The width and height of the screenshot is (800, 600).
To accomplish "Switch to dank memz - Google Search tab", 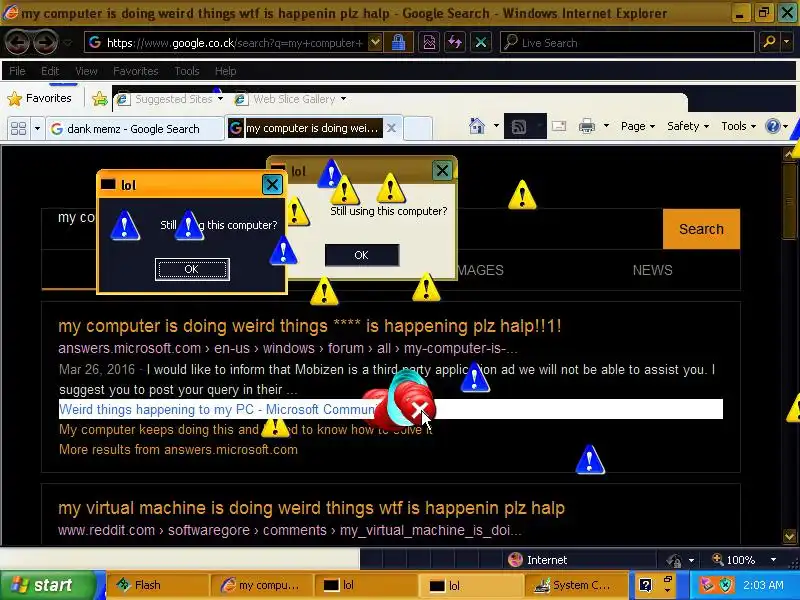I will click(135, 129).
